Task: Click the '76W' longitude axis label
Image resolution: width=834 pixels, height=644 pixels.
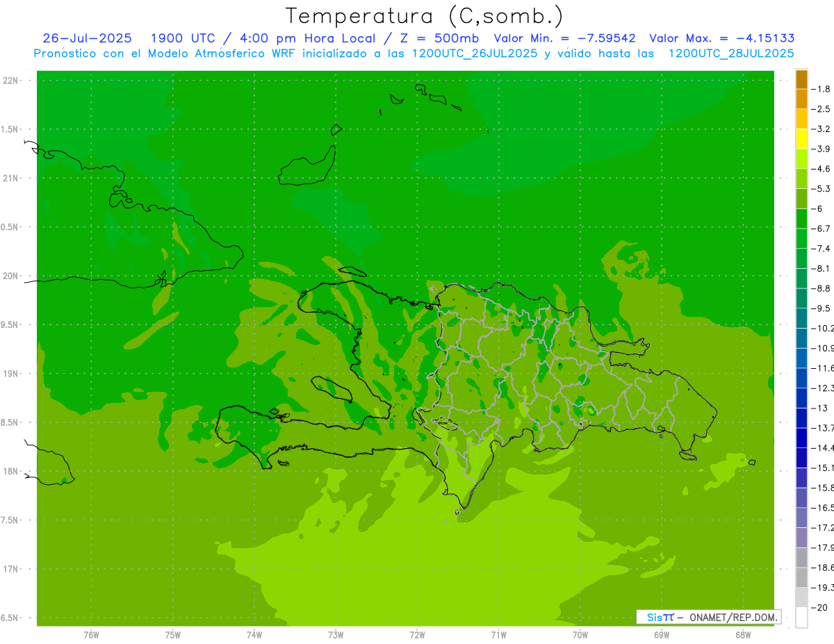Action: click(x=91, y=635)
